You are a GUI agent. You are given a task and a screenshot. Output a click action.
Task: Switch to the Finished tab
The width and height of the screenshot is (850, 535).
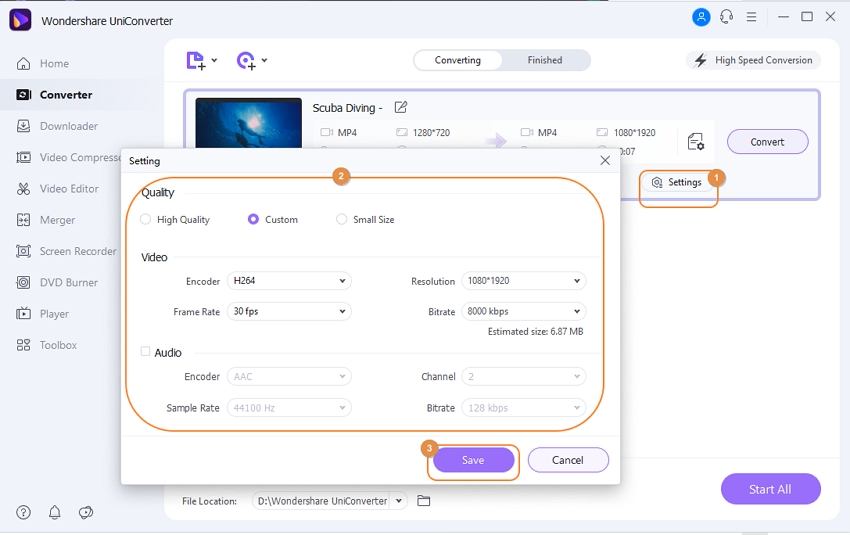pyautogui.click(x=545, y=60)
